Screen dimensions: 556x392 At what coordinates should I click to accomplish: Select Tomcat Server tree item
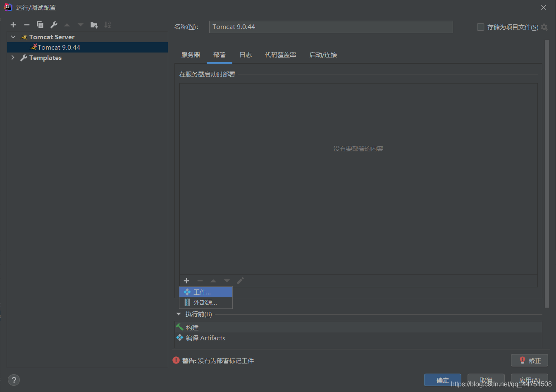(x=52, y=37)
